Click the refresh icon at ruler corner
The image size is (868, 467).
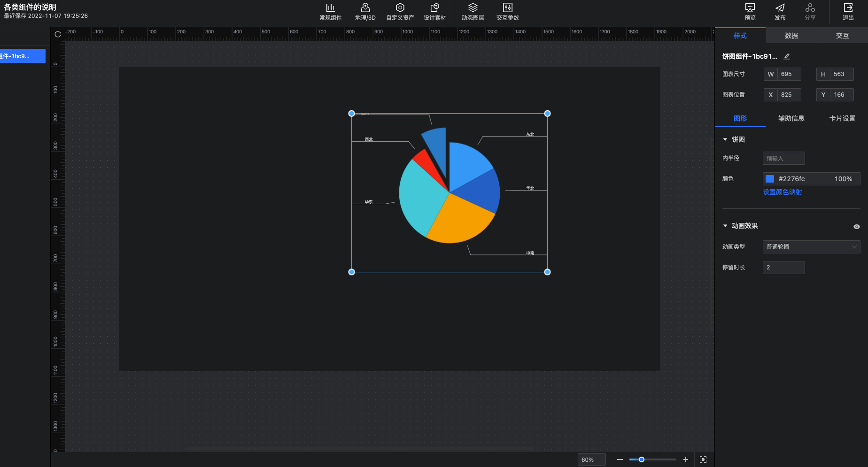click(x=58, y=34)
